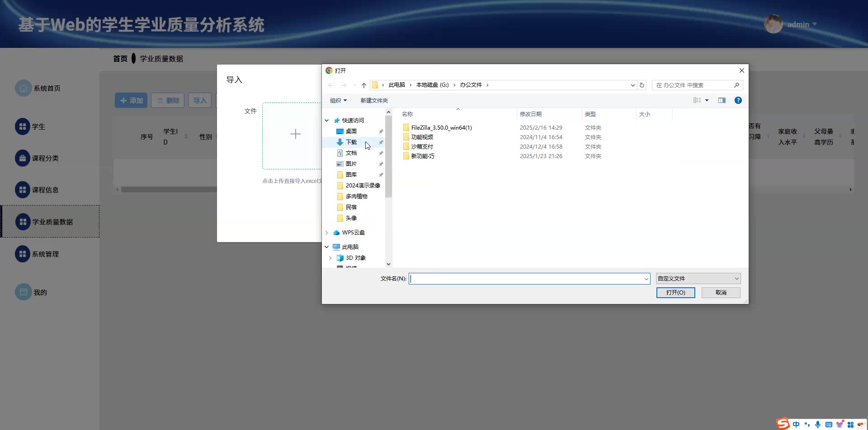Click the help question mark icon
The width and height of the screenshot is (868, 430).
point(738,100)
